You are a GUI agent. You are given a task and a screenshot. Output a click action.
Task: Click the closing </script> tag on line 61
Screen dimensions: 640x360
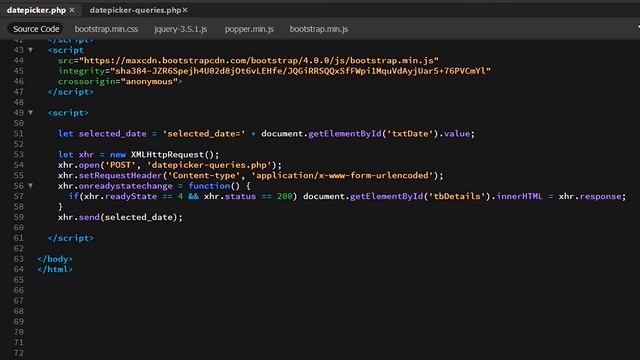click(x=71, y=238)
